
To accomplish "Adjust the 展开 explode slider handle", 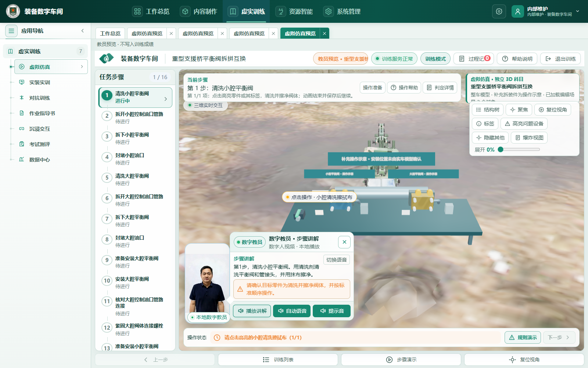I will tap(500, 149).
